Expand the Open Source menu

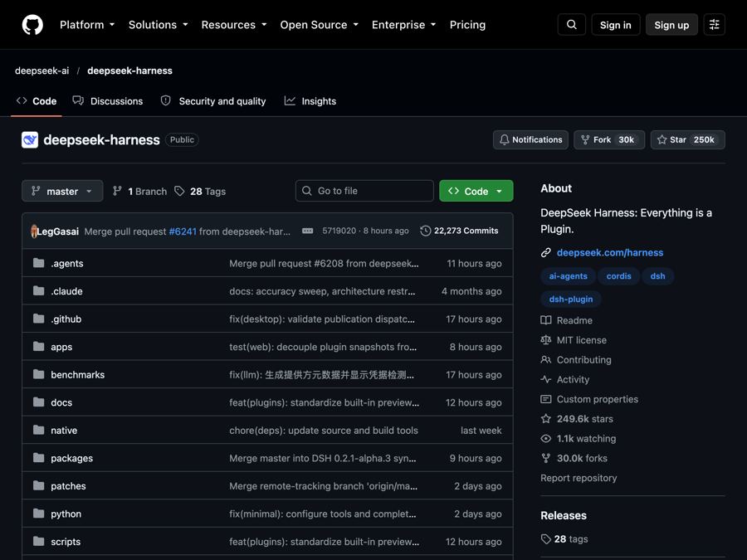click(320, 25)
